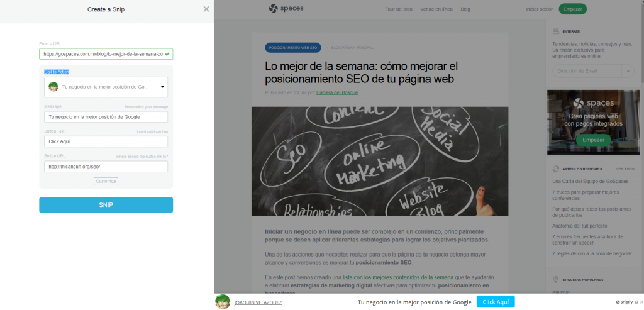Open author Daniela del Bosque link
This screenshot has height=310, width=644.
coord(337,93)
